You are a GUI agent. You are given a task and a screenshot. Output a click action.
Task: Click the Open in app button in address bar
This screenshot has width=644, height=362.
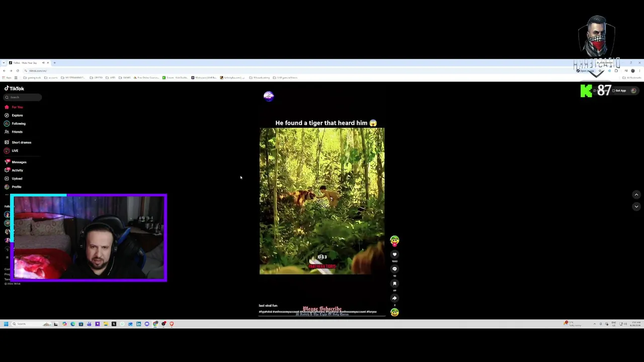click(x=585, y=71)
